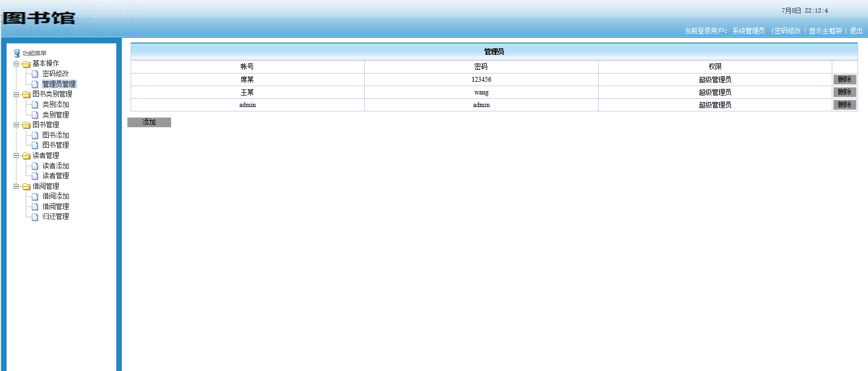Viewport: 868px width, 371px height.
Task: Select the 基本操作 folder label
Action: [46, 64]
